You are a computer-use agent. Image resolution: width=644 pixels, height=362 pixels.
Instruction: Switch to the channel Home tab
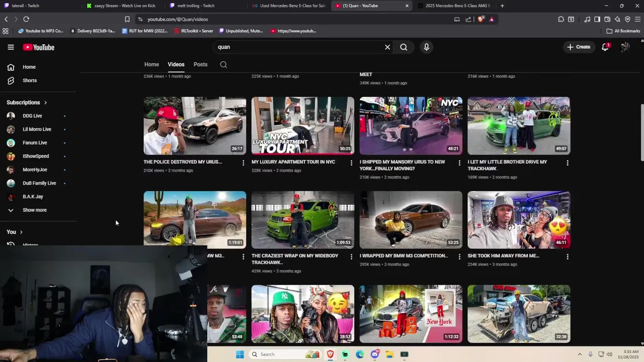click(x=151, y=64)
